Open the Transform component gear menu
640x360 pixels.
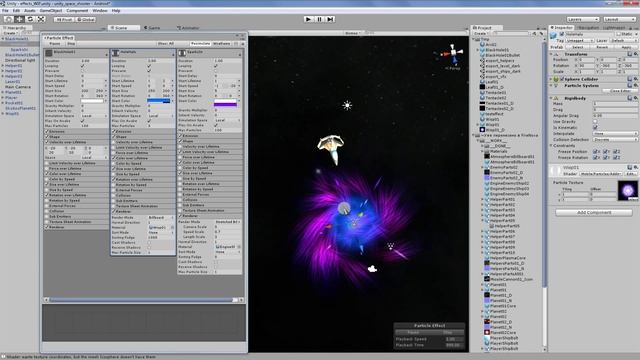coord(635,54)
